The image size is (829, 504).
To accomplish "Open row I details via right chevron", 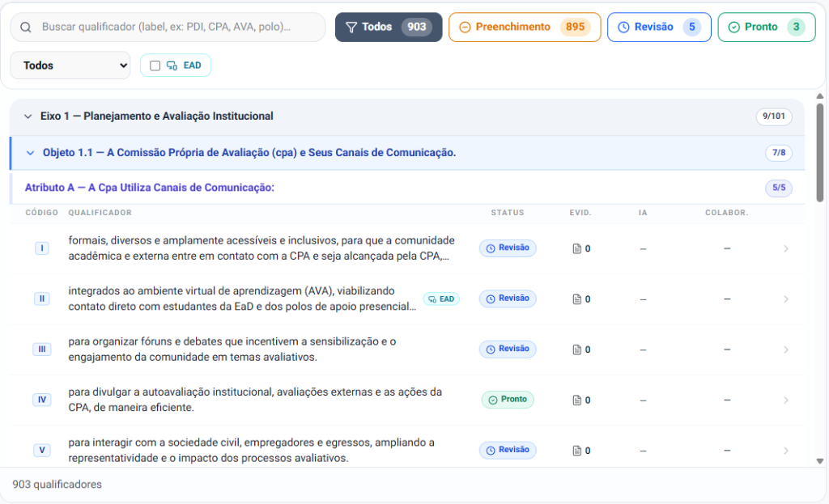I will [785, 248].
